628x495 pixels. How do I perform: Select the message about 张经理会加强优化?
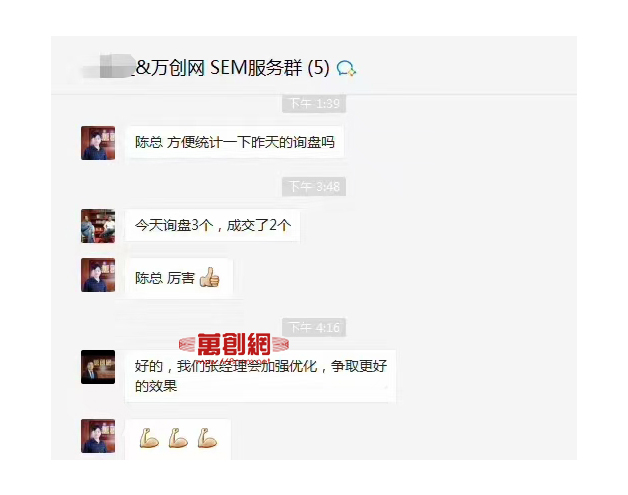(x=261, y=376)
